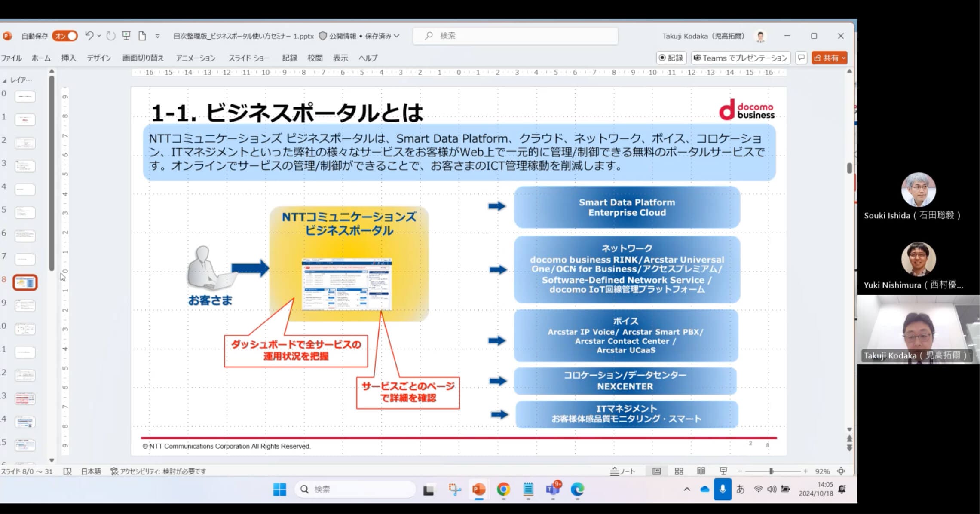
Task: Click the slide panel scrollbar
Action: (52, 173)
